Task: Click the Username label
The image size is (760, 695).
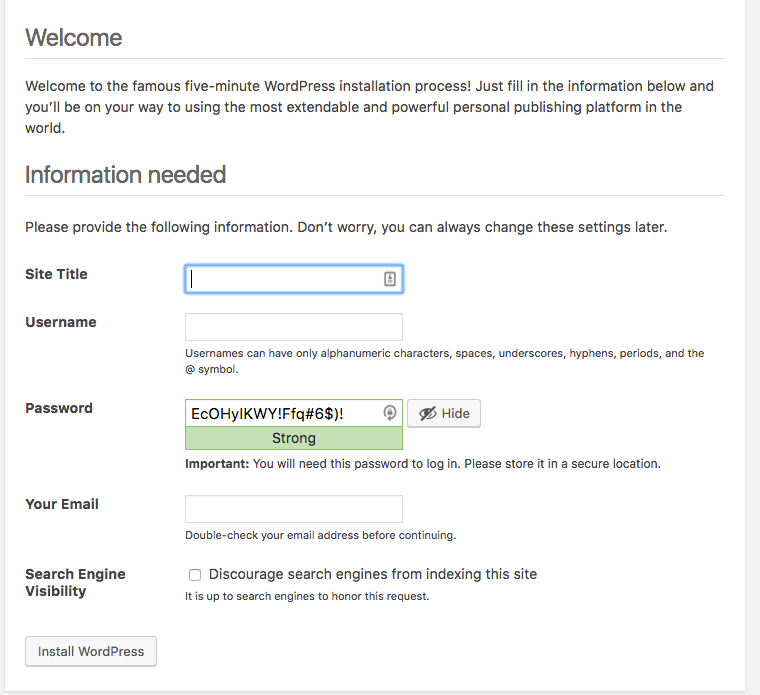Action: tap(61, 322)
